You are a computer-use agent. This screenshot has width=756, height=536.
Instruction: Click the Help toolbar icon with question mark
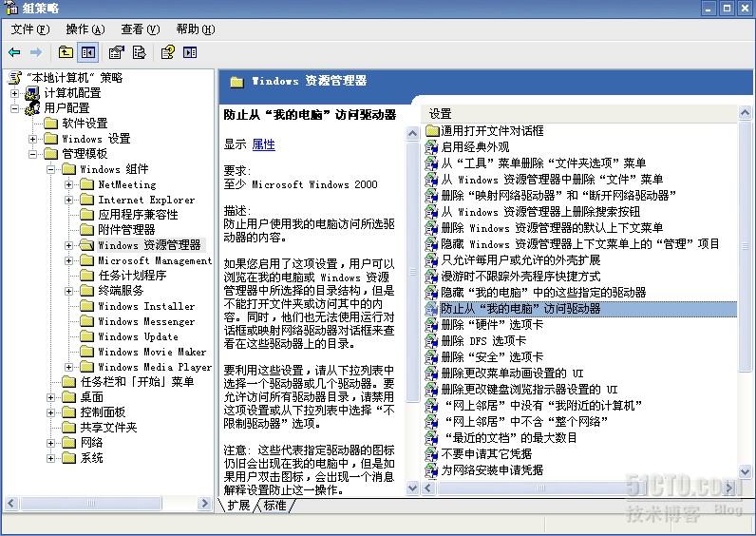tap(167, 52)
